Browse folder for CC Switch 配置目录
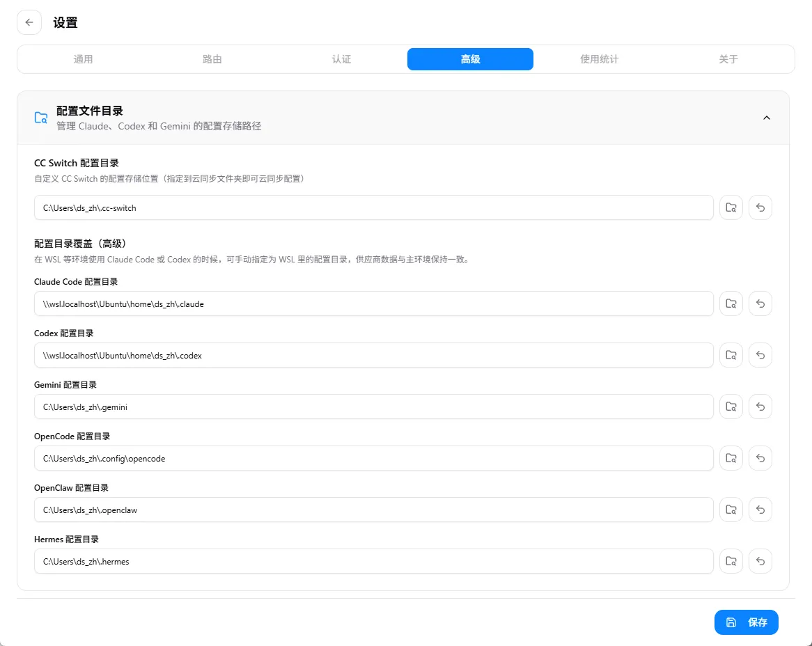 pos(731,207)
